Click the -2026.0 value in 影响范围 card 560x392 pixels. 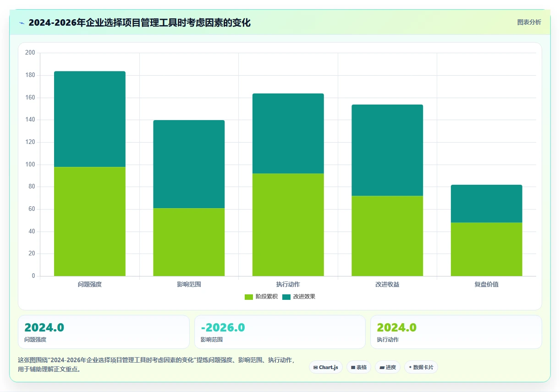click(x=223, y=327)
